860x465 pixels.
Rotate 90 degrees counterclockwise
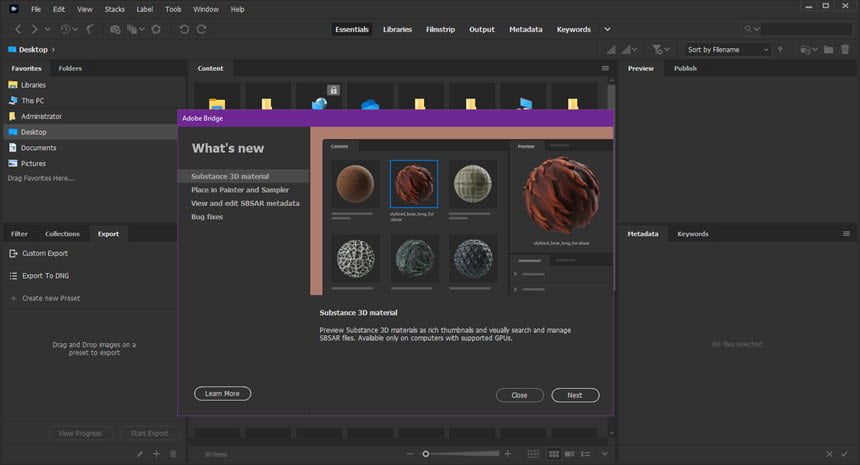(184, 29)
